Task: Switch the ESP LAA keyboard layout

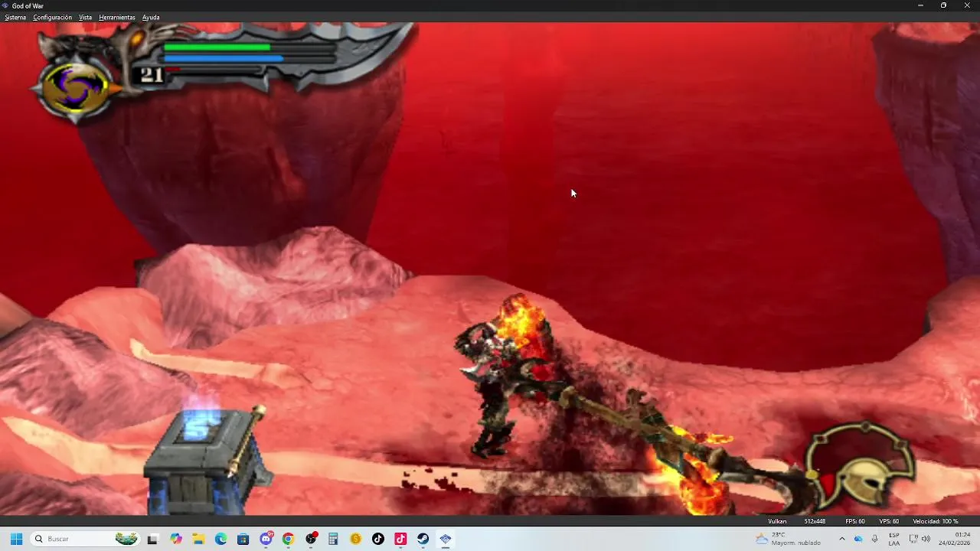Action: [x=893, y=539]
